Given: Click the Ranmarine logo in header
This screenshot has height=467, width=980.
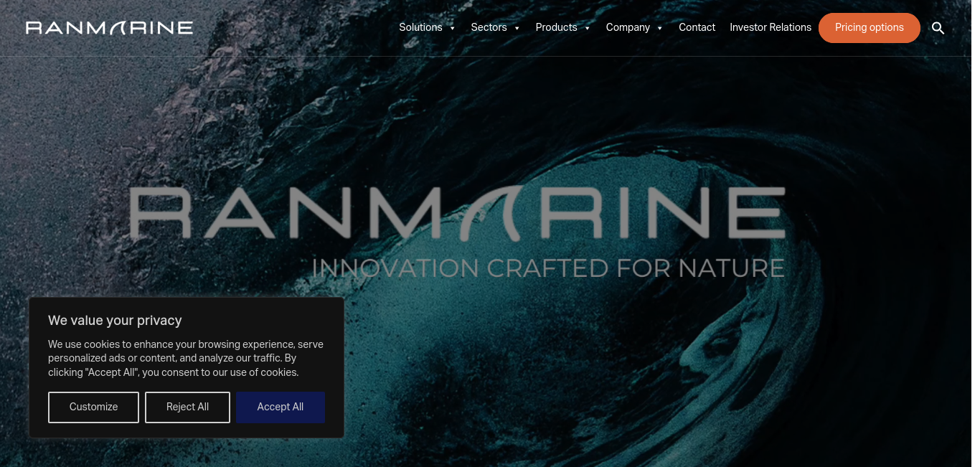Looking at the screenshot, I should (109, 28).
